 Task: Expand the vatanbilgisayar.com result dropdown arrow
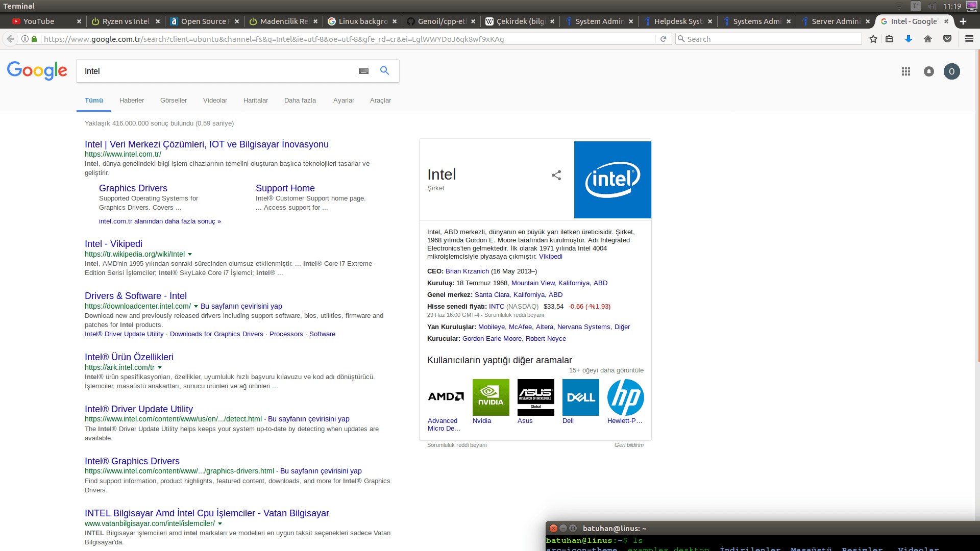click(220, 523)
